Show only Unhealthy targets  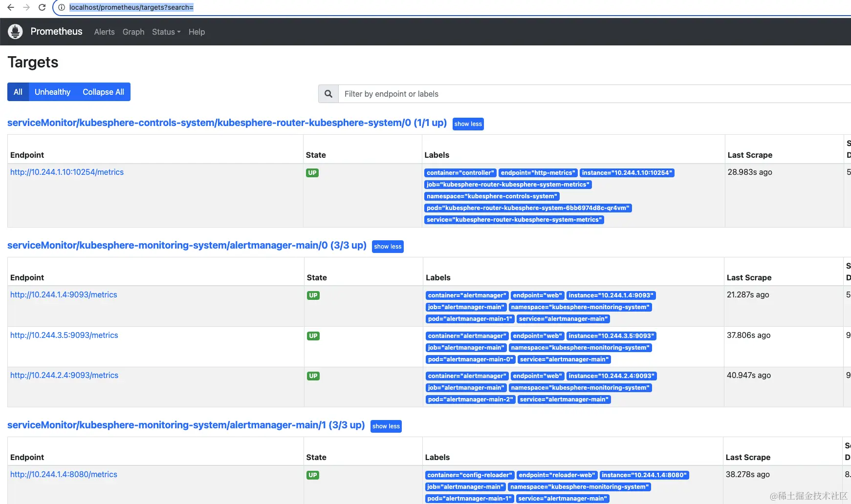click(53, 92)
